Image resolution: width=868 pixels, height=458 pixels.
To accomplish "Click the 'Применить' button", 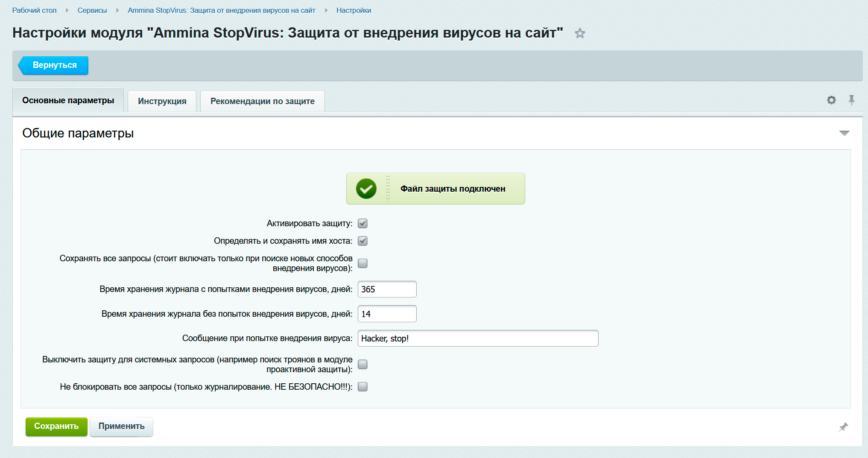I will point(121,426).
